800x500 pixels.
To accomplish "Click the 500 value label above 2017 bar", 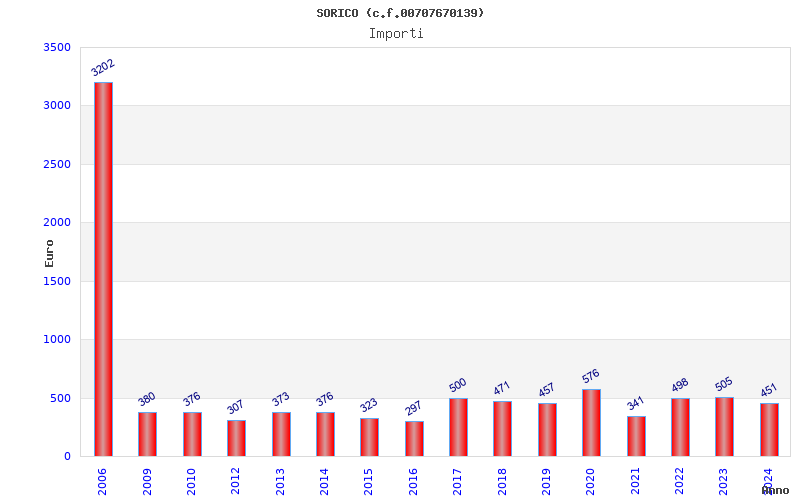I will (457, 385).
